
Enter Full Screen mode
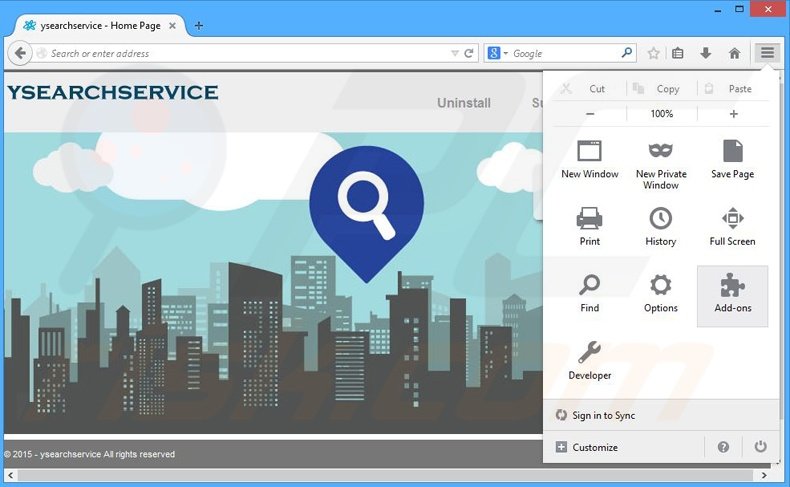[x=733, y=227]
